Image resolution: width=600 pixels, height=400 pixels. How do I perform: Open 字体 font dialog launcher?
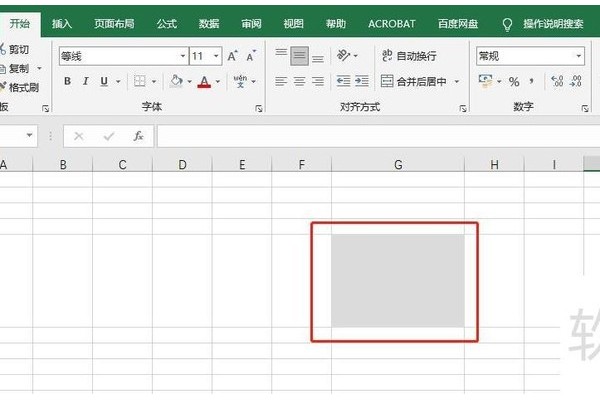[259, 109]
